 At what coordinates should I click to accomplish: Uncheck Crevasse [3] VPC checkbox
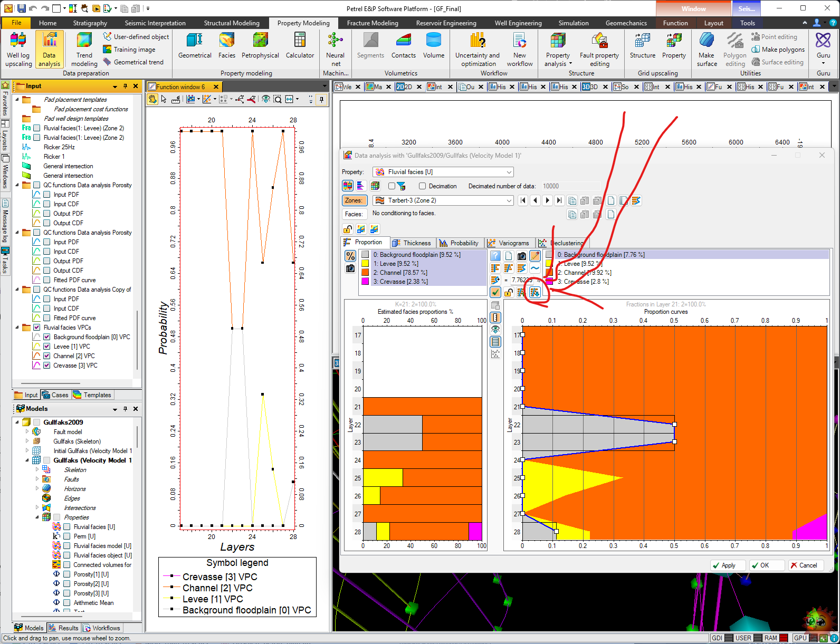[47, 366]
